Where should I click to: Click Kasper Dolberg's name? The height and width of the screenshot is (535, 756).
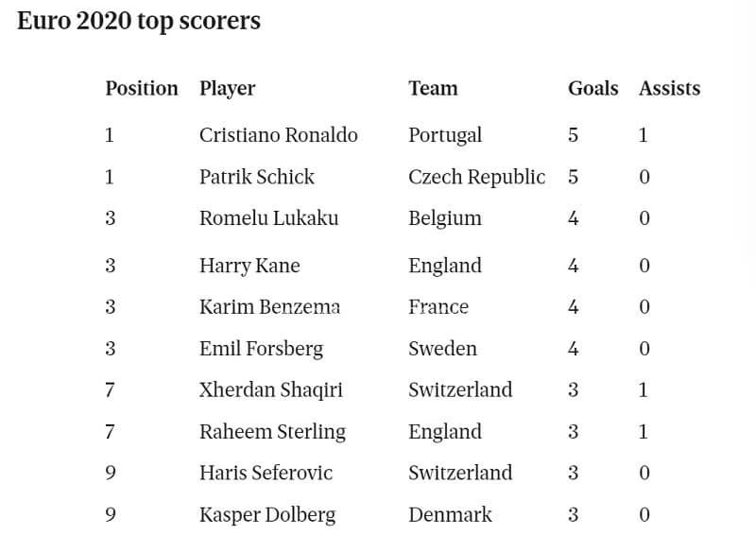click(x=267, y=515)
